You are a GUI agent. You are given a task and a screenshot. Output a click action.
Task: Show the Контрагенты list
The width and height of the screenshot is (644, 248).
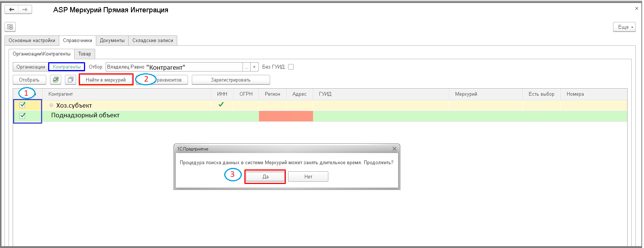[67, 67]
